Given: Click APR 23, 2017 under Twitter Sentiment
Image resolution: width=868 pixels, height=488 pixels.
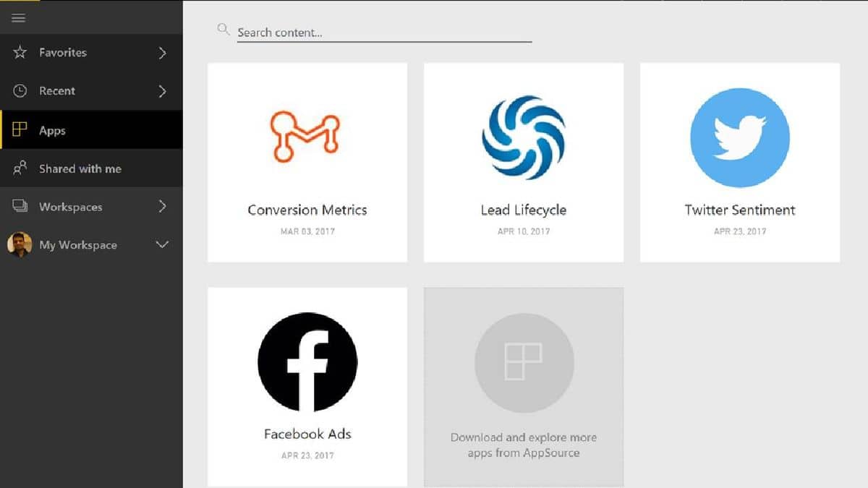Looking at the screenshot, I should [740, 231].
